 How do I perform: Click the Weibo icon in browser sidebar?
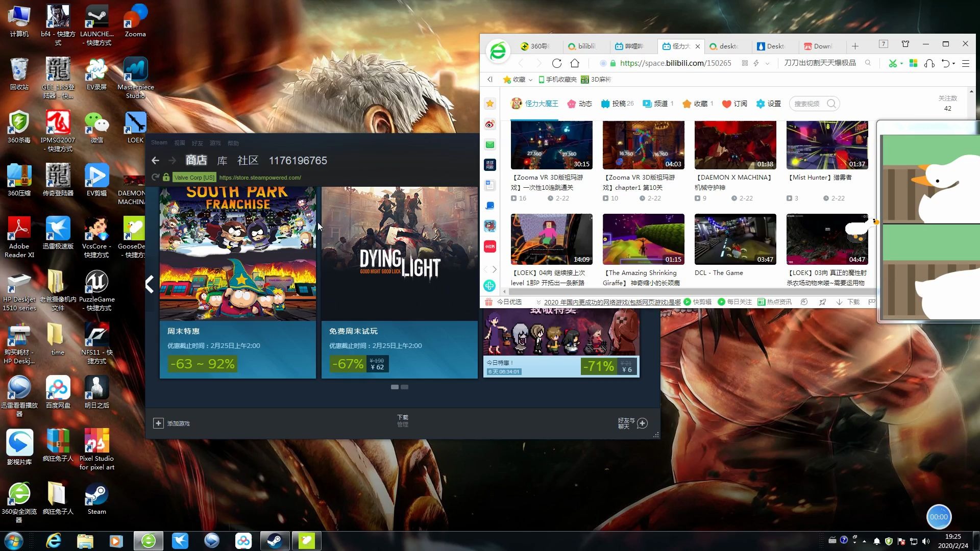click(x=490, y=124)
